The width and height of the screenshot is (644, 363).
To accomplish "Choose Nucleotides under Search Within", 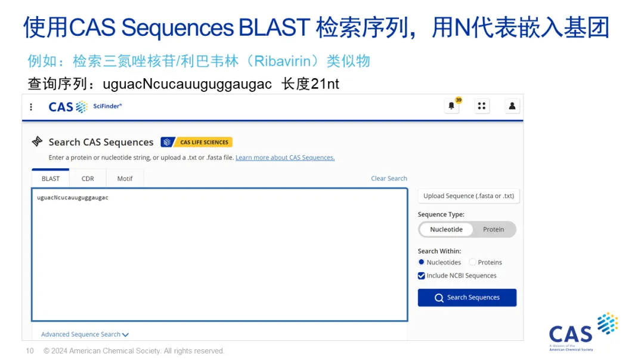I will 422,262.
